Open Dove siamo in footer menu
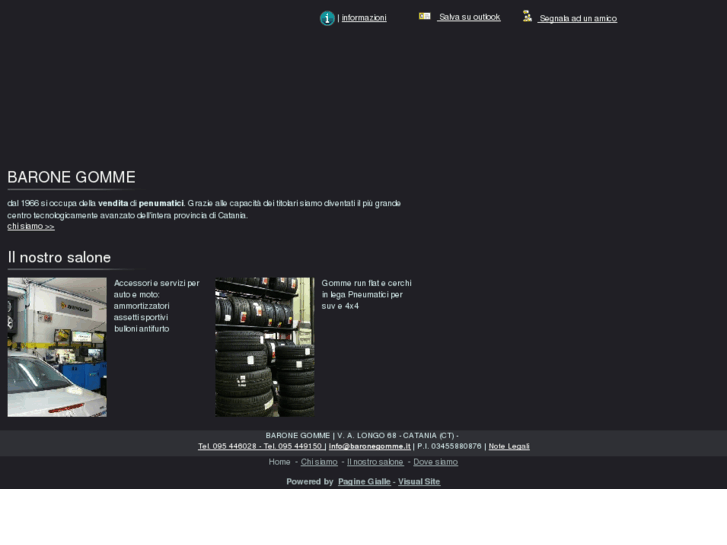This screenshot has height=545, width=727. pyautogui.click(x=435, y=462)
